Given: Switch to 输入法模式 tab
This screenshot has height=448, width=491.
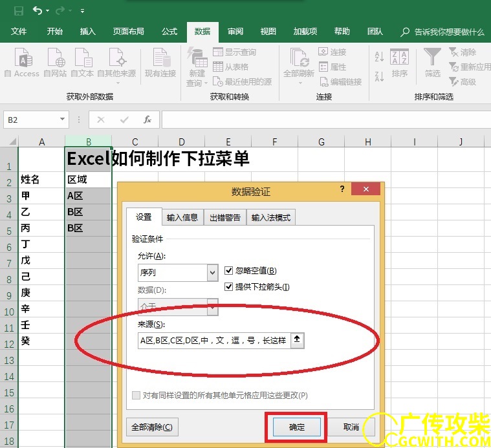Looking at the screenshot, I should (271, 217).
